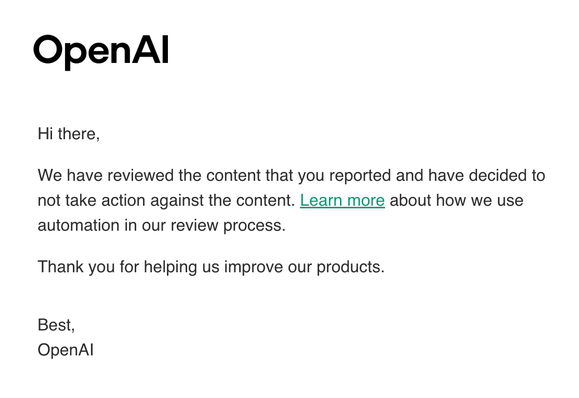Image resolution: width=579 pixels, height=398 pixels.
Task: Click the "Hi there," greeting line
Action: tap(69, 134)
